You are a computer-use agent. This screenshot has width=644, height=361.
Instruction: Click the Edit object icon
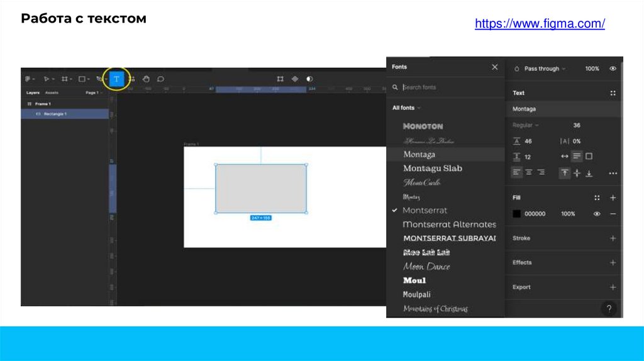[280, 79]
